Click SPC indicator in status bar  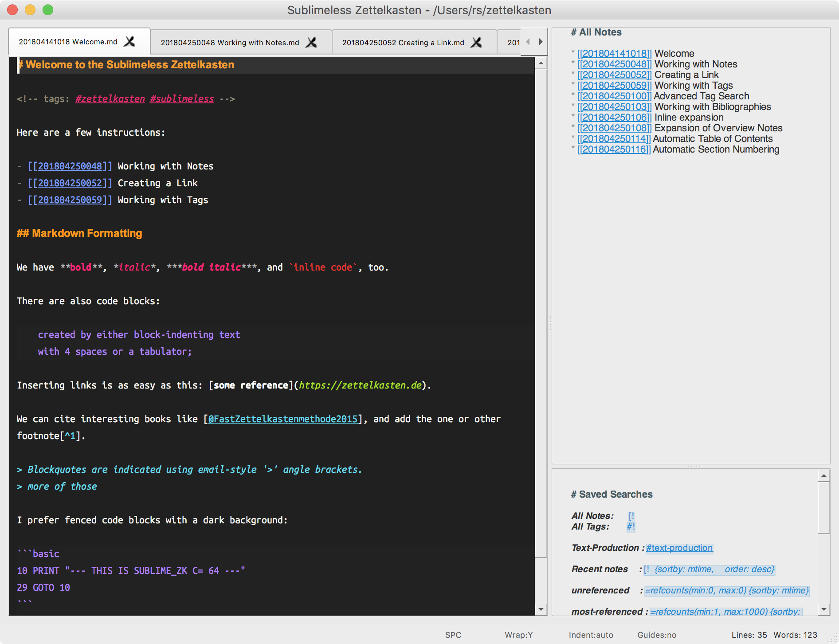pyautogui.click(x=453, y=635)
